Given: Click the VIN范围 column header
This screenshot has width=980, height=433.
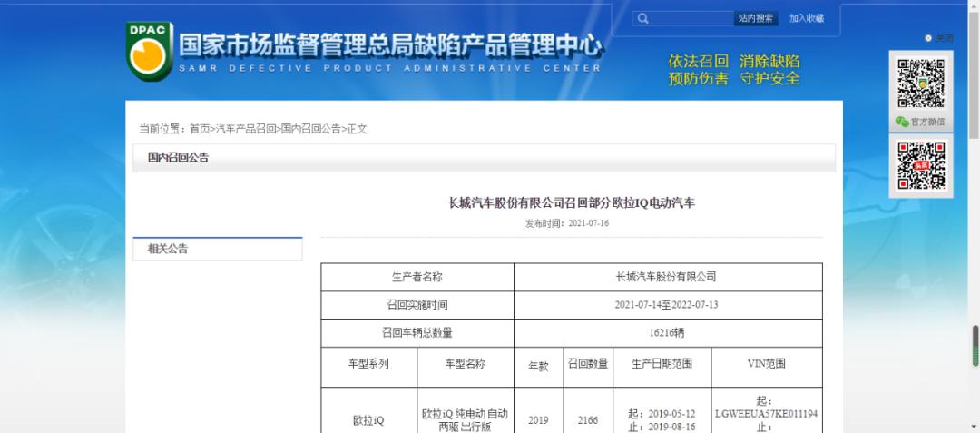Looking at the screenshot, I should point(767,368).
